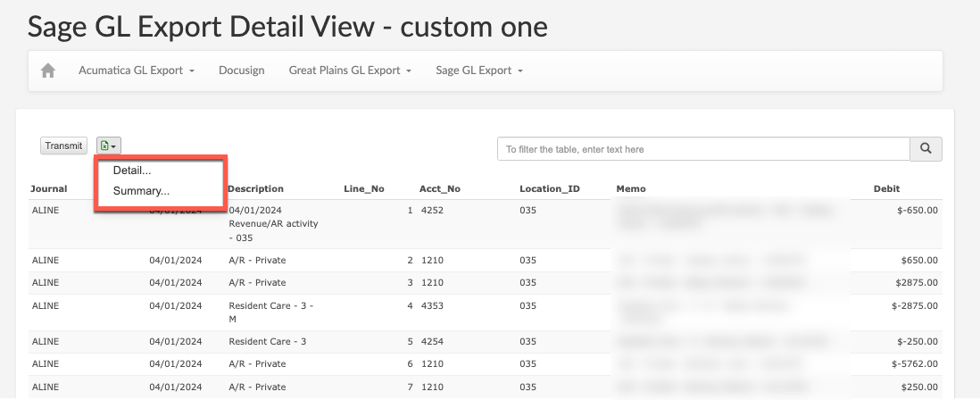The image size is (980, 400).
Task: Open the Docusign link
Action: (x=241, y=71)
